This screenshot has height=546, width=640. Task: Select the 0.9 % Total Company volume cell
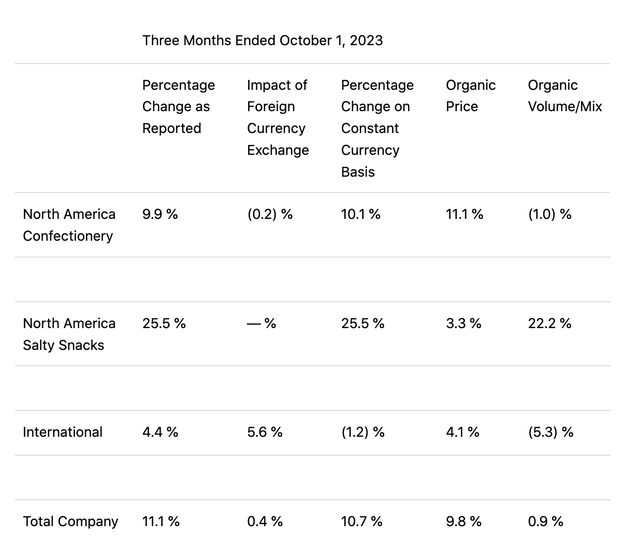(x=546, y=521)
